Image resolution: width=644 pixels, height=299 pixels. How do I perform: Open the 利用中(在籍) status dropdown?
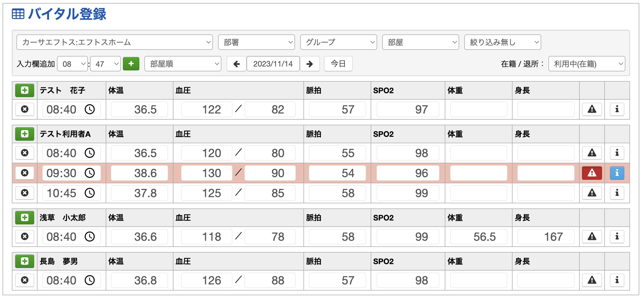pyautogui.click(x=587, y=64)
